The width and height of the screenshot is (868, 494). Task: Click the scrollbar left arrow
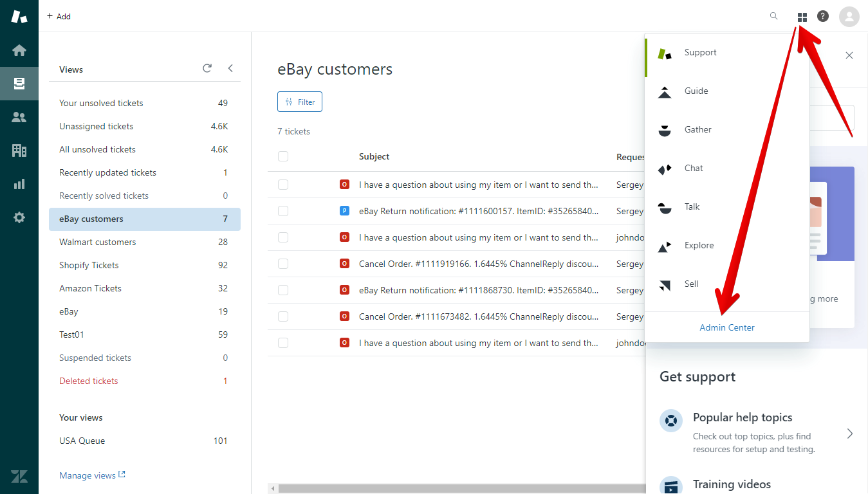273,489
